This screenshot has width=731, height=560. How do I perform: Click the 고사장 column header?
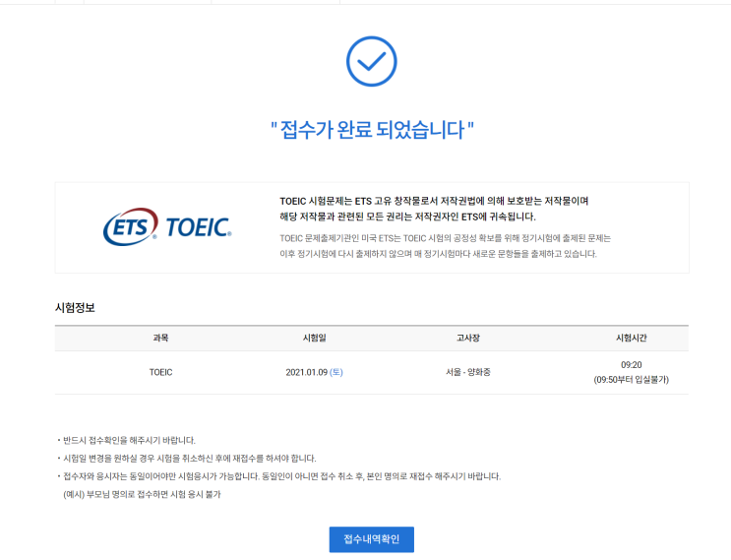468,338
